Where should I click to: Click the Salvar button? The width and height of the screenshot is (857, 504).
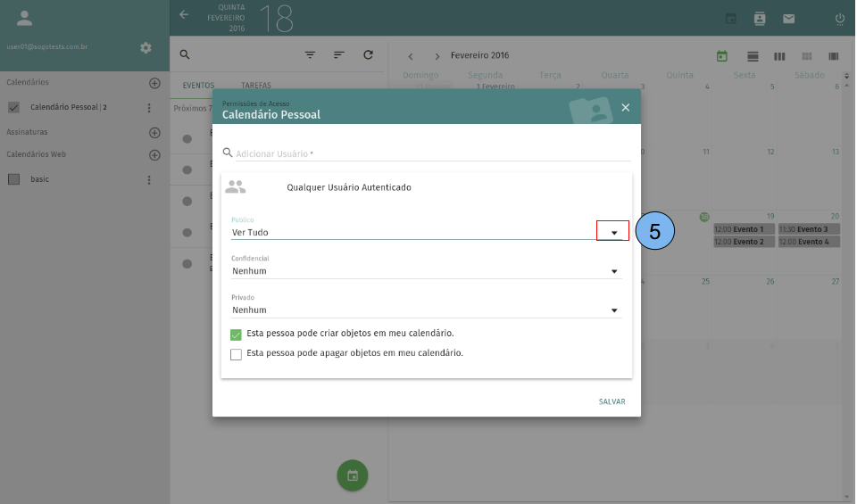pos(612,401)
